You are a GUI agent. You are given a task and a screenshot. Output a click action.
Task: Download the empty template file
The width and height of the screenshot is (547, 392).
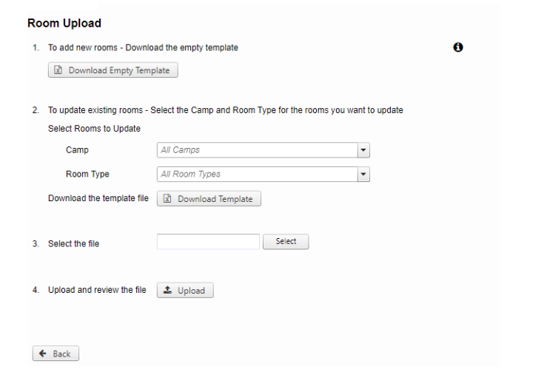coord(113,70)
